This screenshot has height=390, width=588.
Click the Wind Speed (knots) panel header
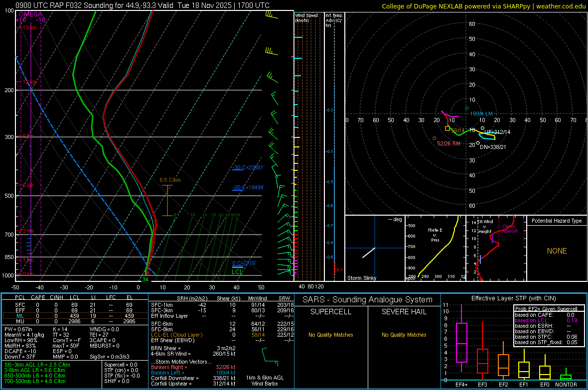pos(306,17)
